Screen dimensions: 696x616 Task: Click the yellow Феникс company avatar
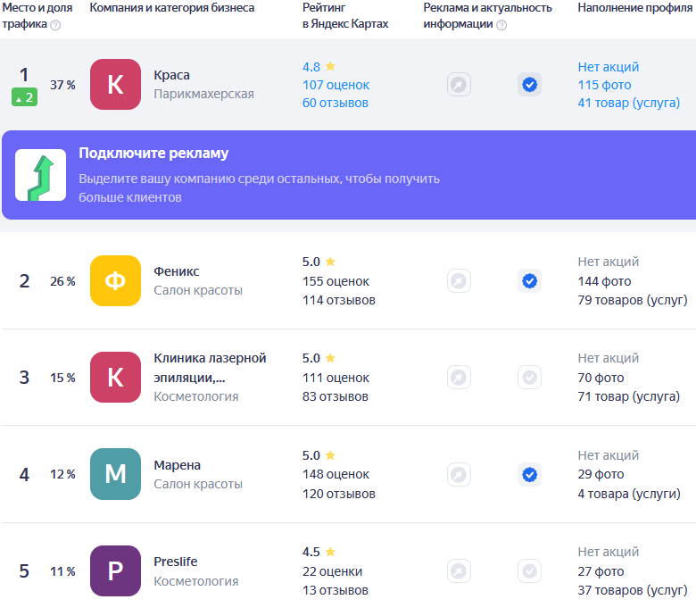tap(115, 281)
